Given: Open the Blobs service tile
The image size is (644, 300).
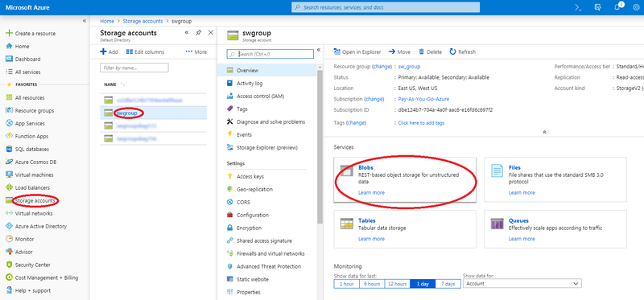Looking at the screenshot, I should click(x=405, y=179).
